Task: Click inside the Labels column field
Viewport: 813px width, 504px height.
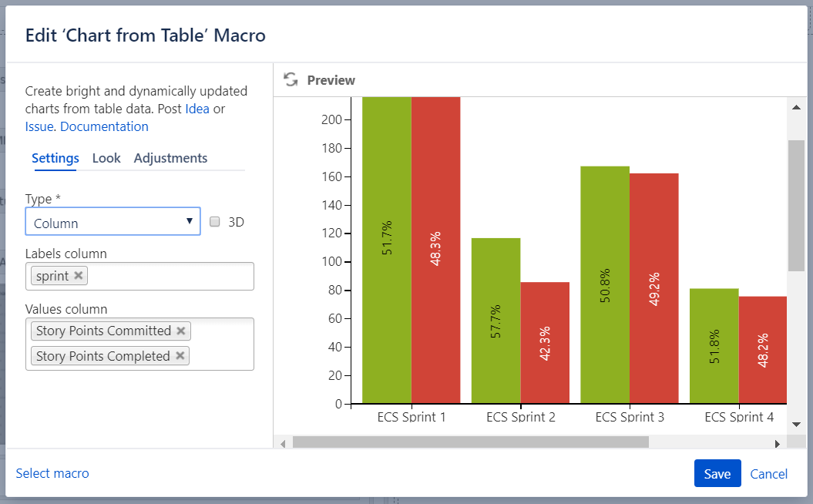Action: point(170,276)
